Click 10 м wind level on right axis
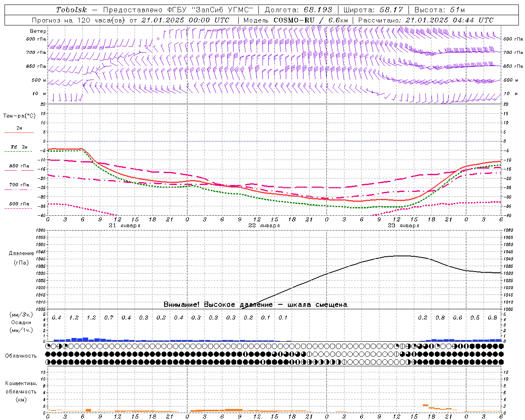 (x=511, y=94)
